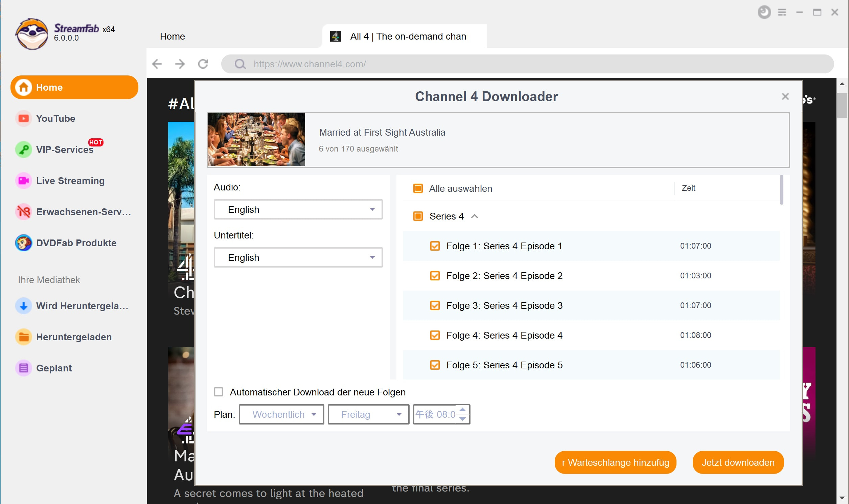Switch to All 4 on-demand tab
The width and height of the screenshot is (849, 504).
(x=404, y=36)
